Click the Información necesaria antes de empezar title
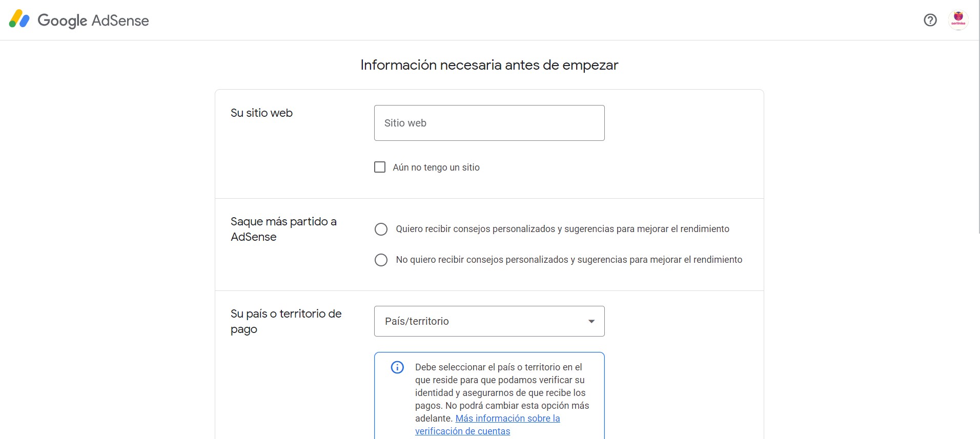 [489, 65]
